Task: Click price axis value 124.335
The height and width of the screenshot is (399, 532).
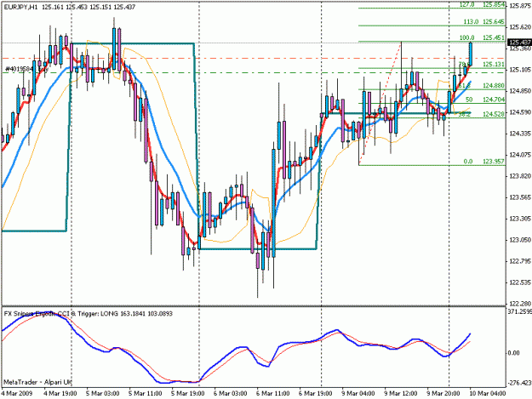Action: tap(520, 134)
